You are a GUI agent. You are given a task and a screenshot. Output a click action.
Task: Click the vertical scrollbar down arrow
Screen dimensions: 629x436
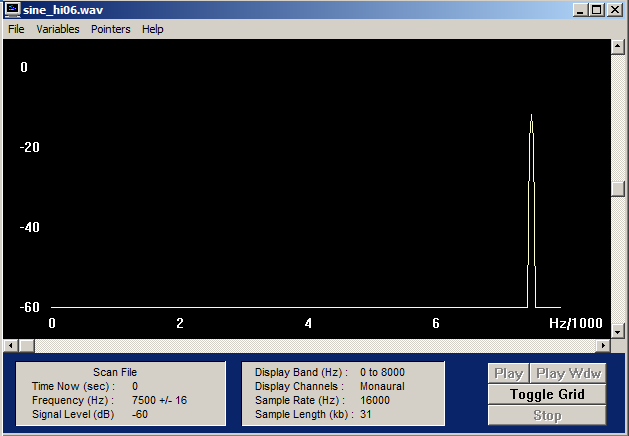[617, 331]
